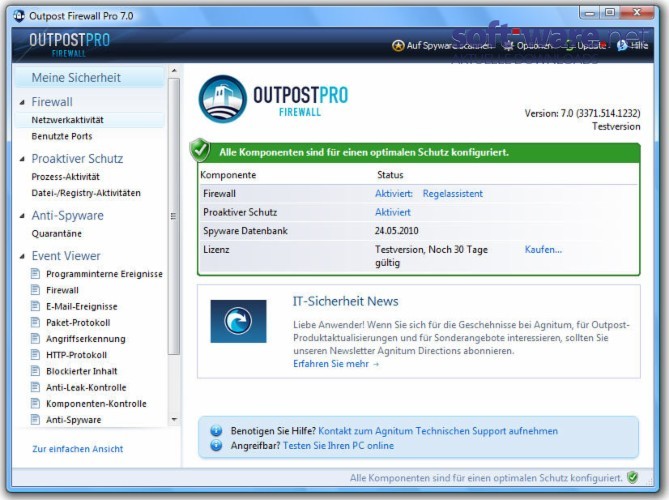The image size is (669, 500).
Task: Click the green shield checkmark icon
Action: [200, 150]
